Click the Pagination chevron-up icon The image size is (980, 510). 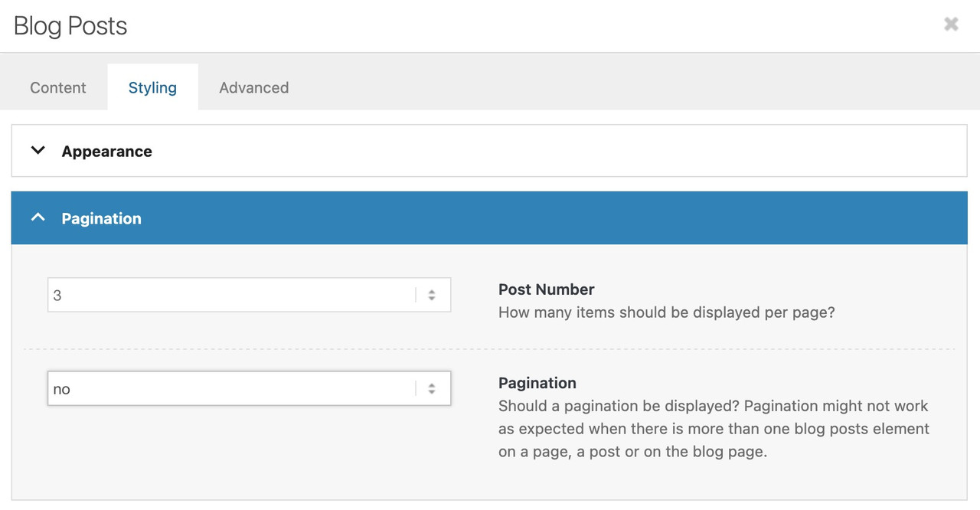pos(38,218)
